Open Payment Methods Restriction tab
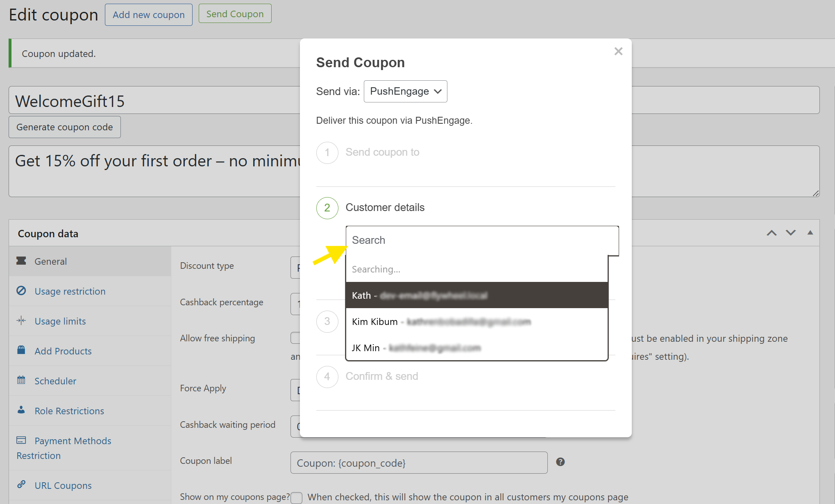The height and width of the screenshot is (504, 835). coord(90,448)
